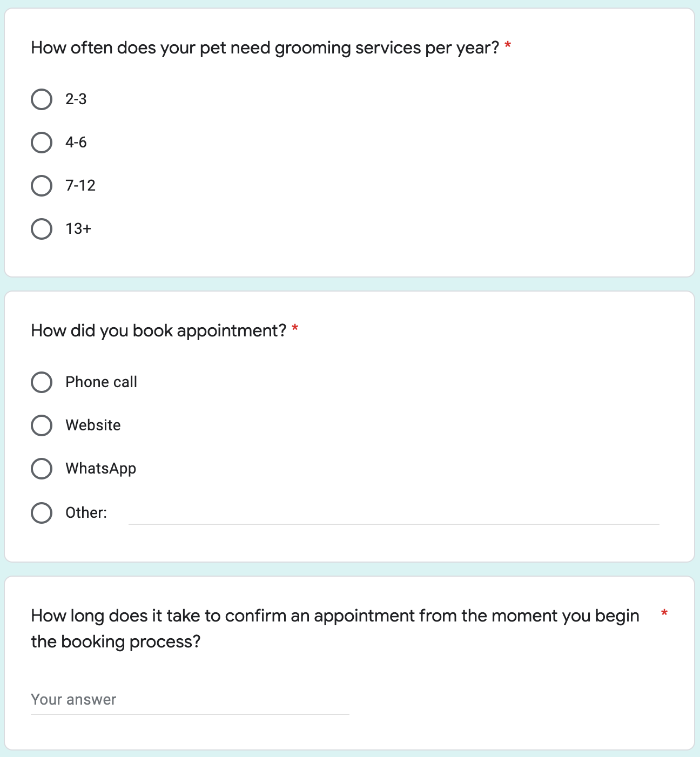700x757 pixels.
Task: Choose Website radio button
Action: click(x=42, y=425)
